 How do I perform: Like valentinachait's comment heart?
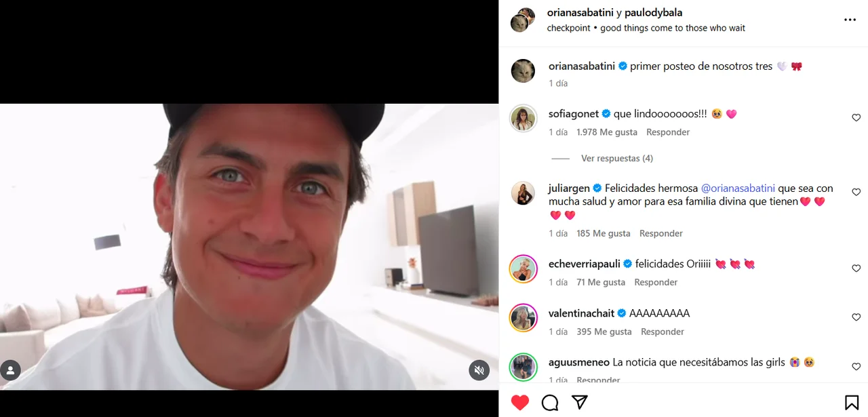click(x=856, y=317)
